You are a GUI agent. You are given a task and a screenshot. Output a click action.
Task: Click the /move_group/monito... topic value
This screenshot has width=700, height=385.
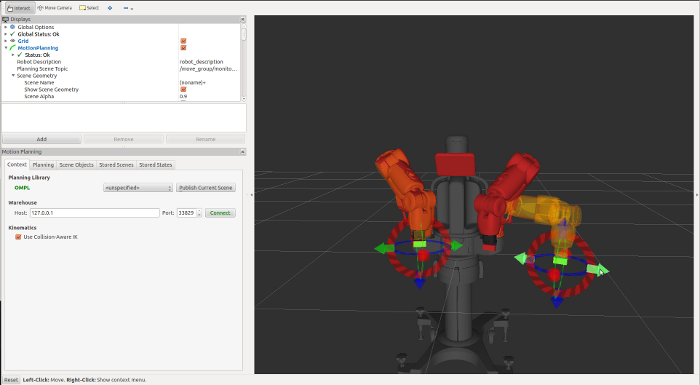coord(208,69)
